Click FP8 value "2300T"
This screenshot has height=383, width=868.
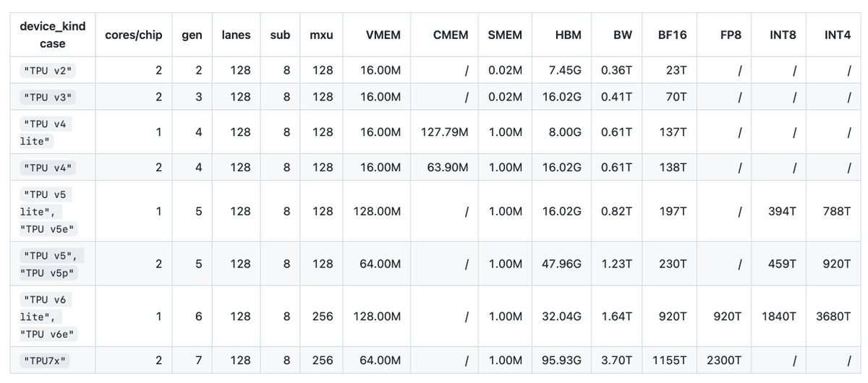pyautogui.click(x=726, y=361)
